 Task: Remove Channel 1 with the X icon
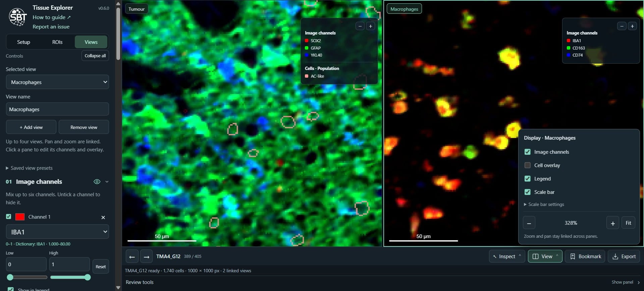pos(103,217)
